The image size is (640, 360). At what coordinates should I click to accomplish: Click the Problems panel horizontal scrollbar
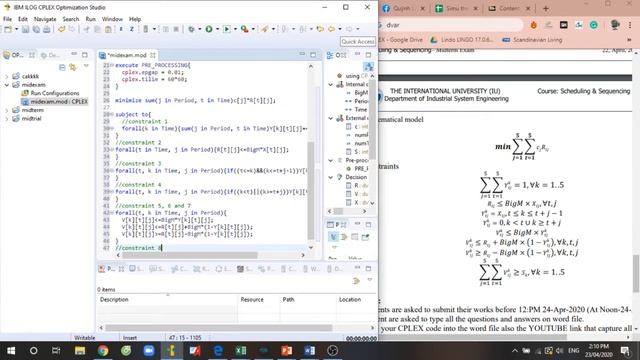pyautogui.click(x=219, y=328)
